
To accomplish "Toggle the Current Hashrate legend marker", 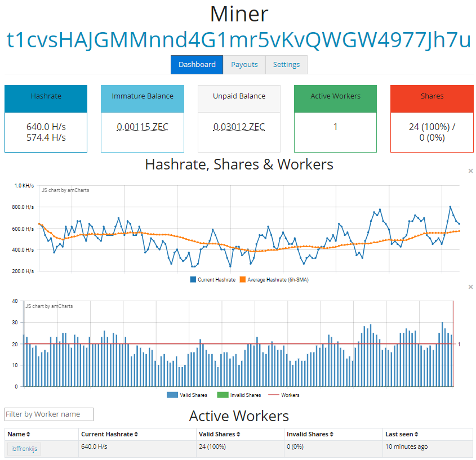I will pos(193,279).
